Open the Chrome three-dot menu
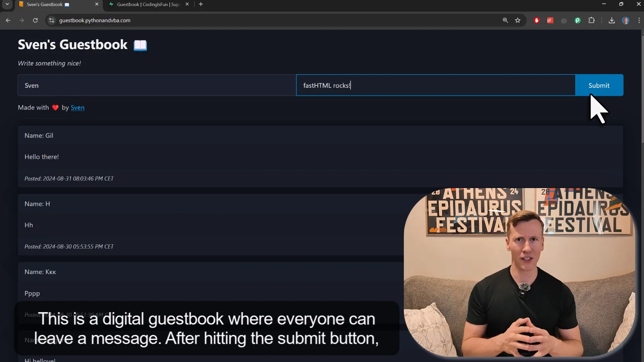Viewport: 644px width, 362px height. pyautogui.click(x=639, y=20)
